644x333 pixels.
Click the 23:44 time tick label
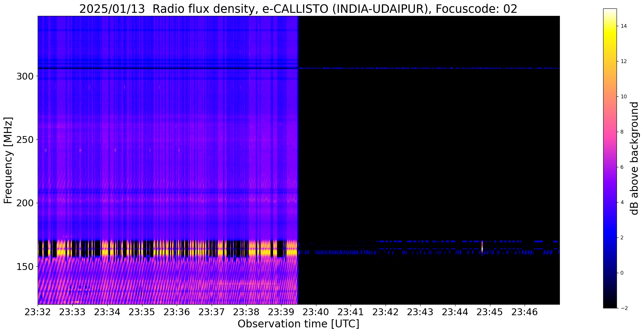pos(455,312)
